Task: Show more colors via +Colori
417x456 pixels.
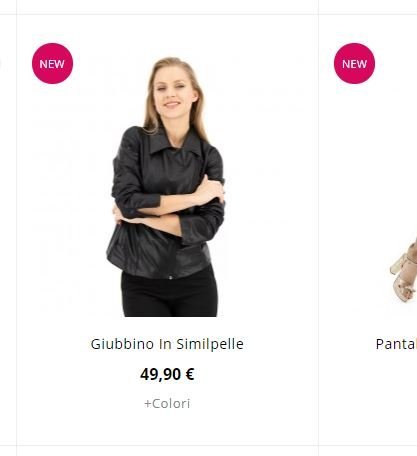Action: (167, 404)
